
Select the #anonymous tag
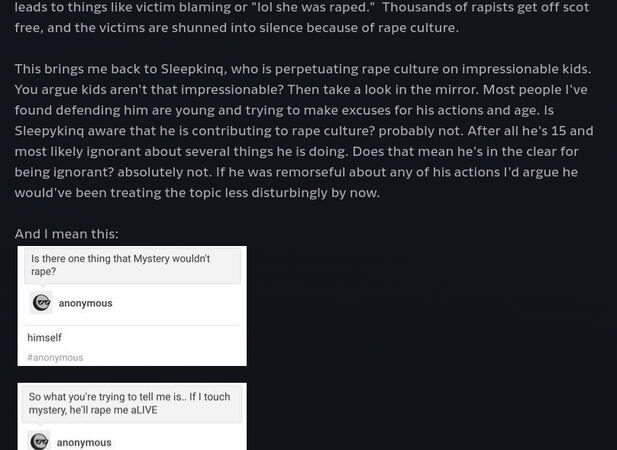(55, 357)
